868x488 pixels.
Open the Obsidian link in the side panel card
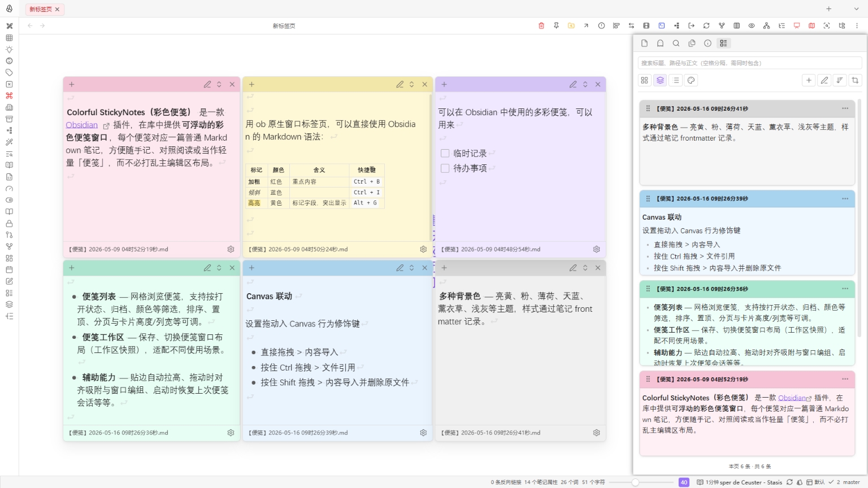(793, 398)
